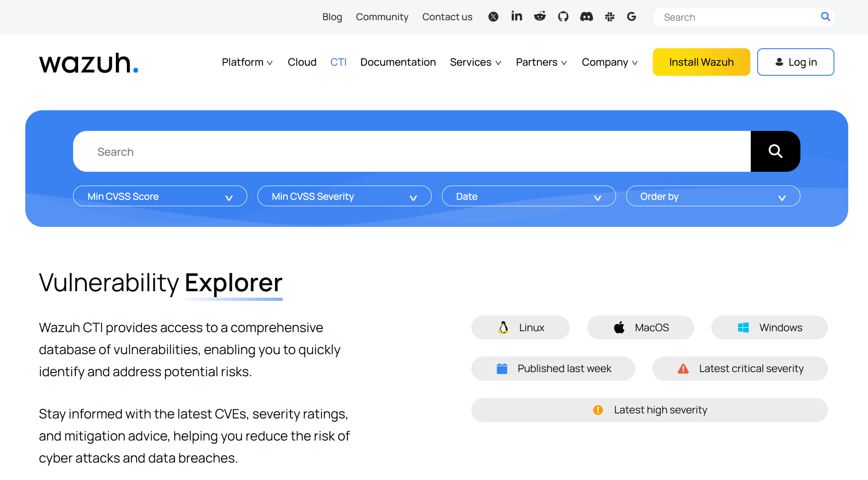Click the Contact us link
868x480 pixels.
447,17
